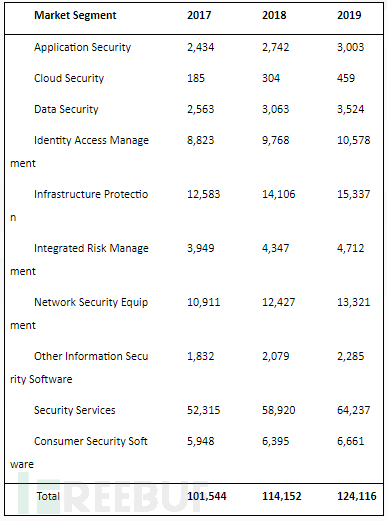This screenshot has height=521, width=387.
Task: Select Infrastructure Protection 2019 value 15,337
Action: pos(354,194)
